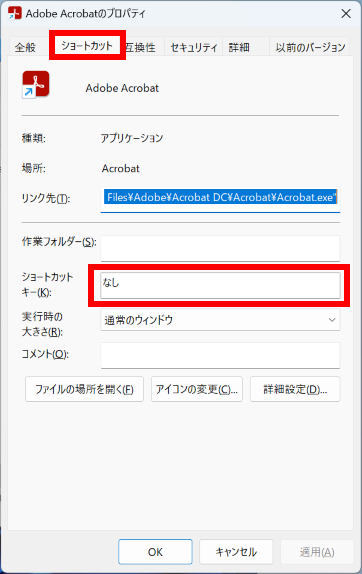
Task: Click アイコンの変更 button
Action: 197,389
